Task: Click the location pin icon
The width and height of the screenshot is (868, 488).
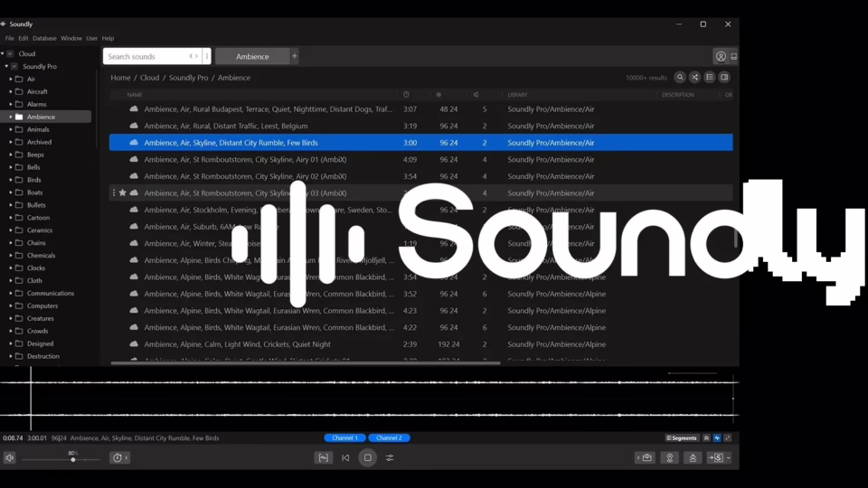Action: pos(670,458)
